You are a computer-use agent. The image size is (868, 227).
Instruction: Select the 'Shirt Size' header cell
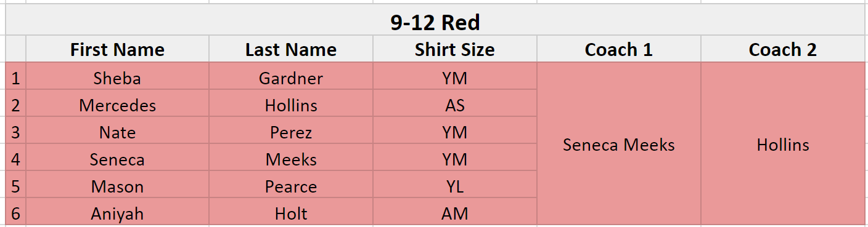click(x=455, y=49)
